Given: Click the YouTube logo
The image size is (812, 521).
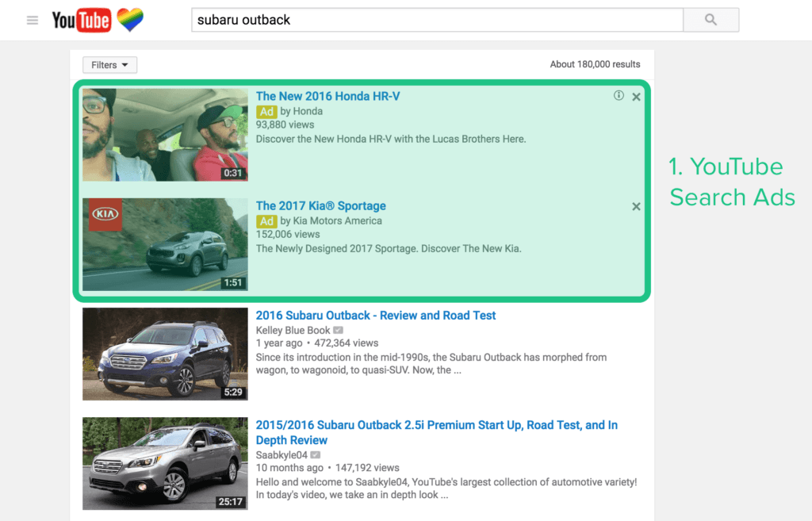Looking at the screenshot, I should coord(80,20).
